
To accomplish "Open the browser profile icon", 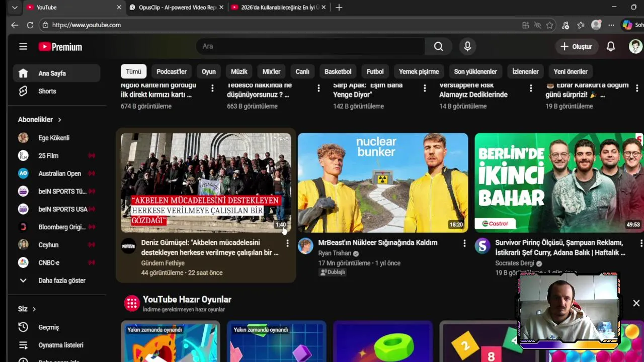I will click(x=596, y=25).
